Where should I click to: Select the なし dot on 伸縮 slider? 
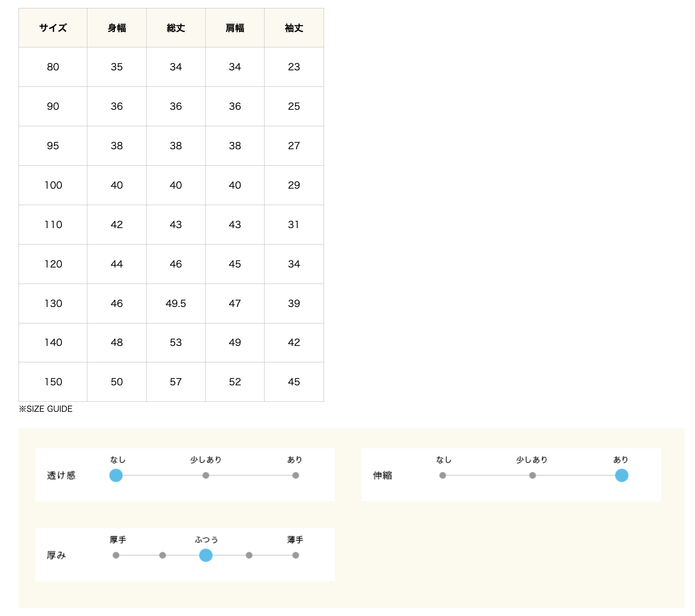pyautogui.click(x=442, y=475)
